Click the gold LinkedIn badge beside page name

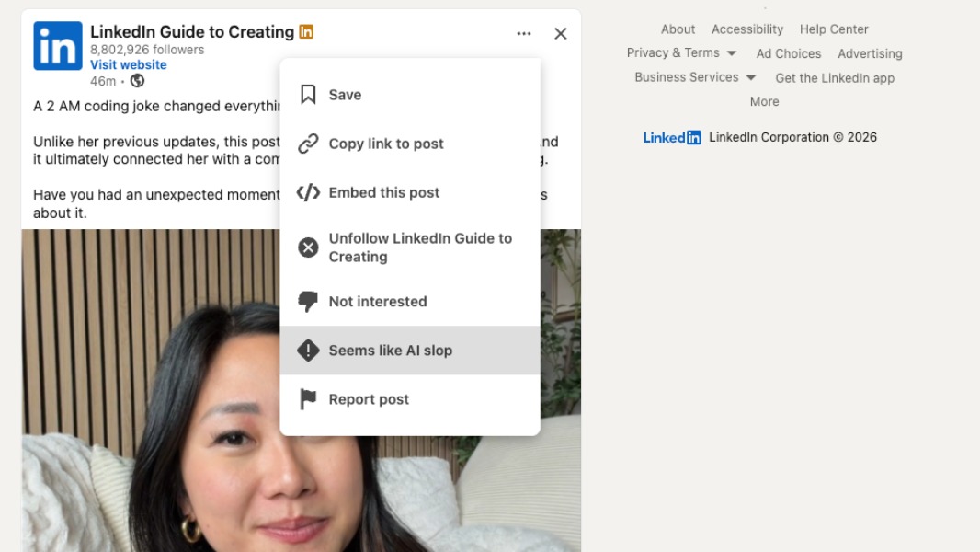tap(306, 32)
